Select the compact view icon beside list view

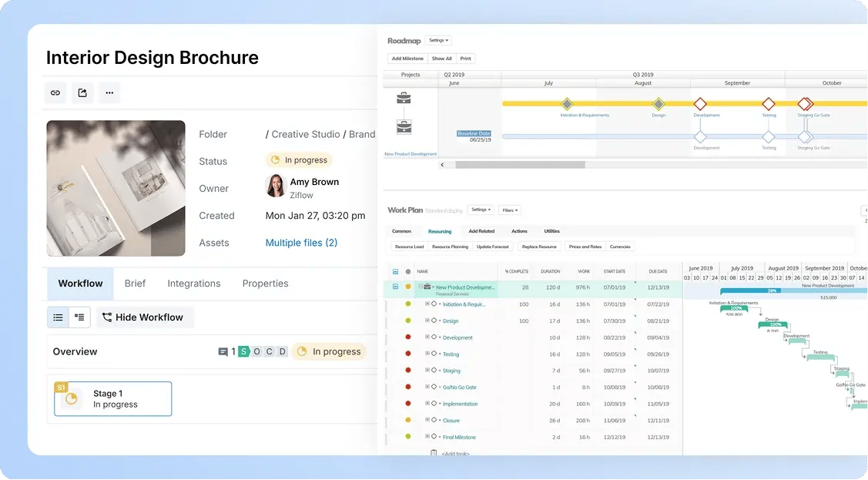(x=78, y=317)
